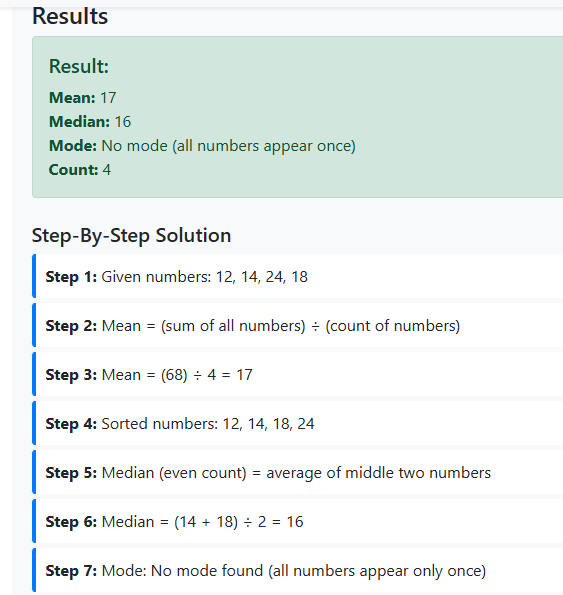Click the blue bar beside Step 1

coord(34,276)
